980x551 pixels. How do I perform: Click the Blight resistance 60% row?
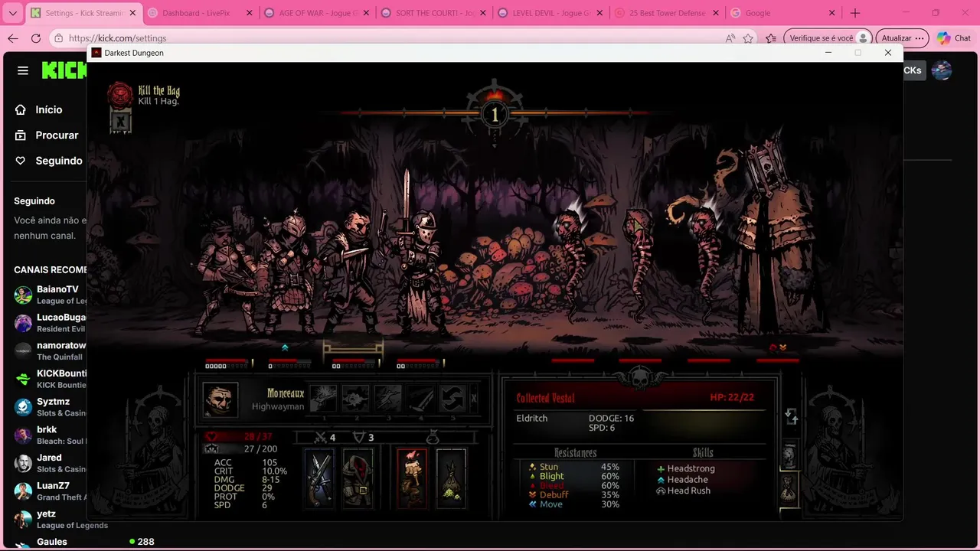click(x=573, y=476)
